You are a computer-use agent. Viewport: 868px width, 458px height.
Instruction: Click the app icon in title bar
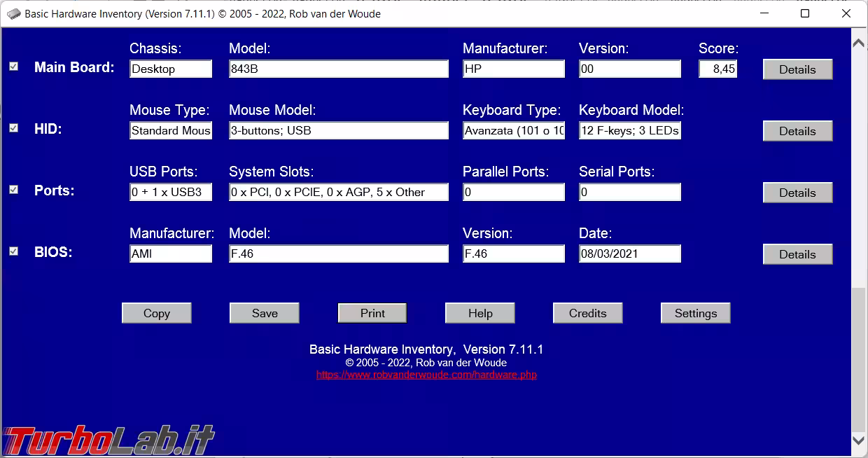point(13,14)
